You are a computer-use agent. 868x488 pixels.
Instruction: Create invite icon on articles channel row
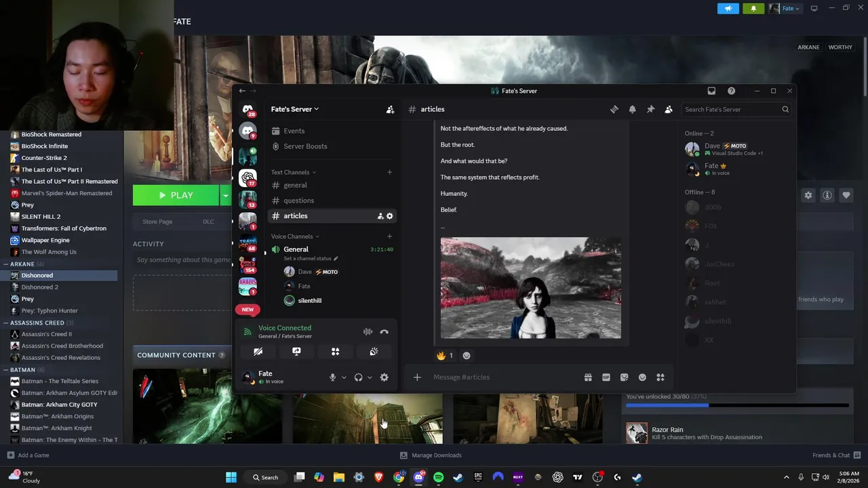(380, 216)
